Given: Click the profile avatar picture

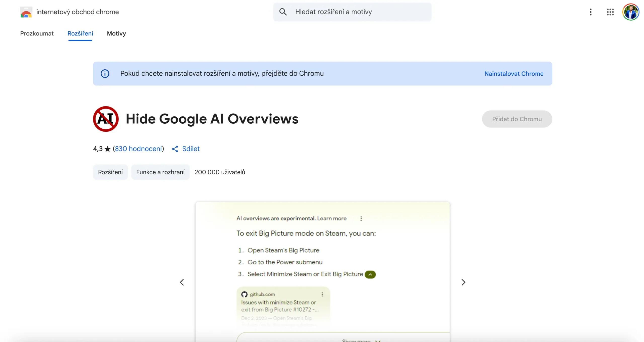Looking at the screenshot, I should [630, 12].
